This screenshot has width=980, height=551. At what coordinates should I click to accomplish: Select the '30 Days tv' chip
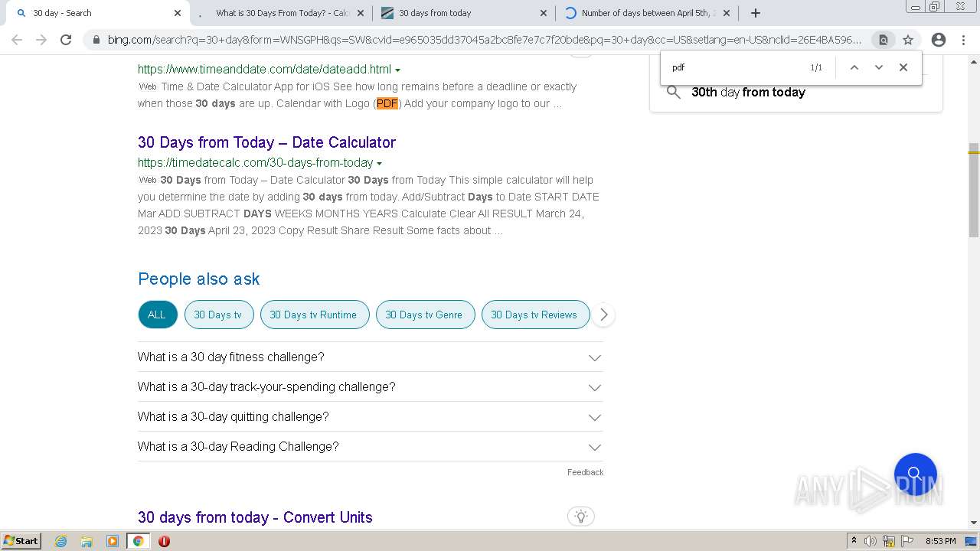(x=218, y=315)
